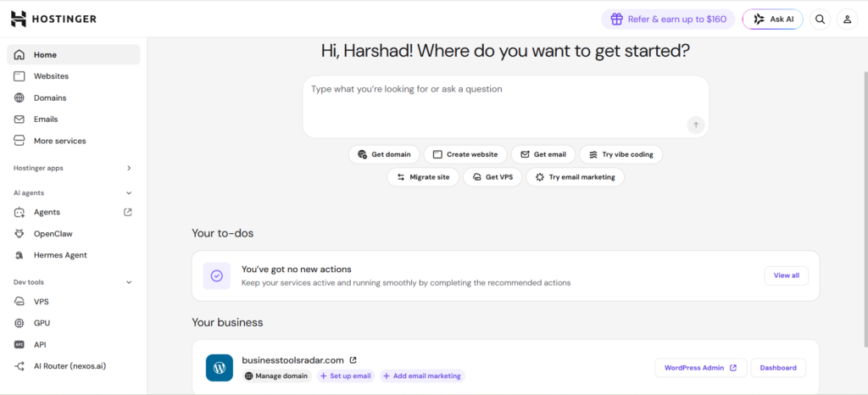Click Ask AI button
The image size is (868, 395).
point(773,19)
